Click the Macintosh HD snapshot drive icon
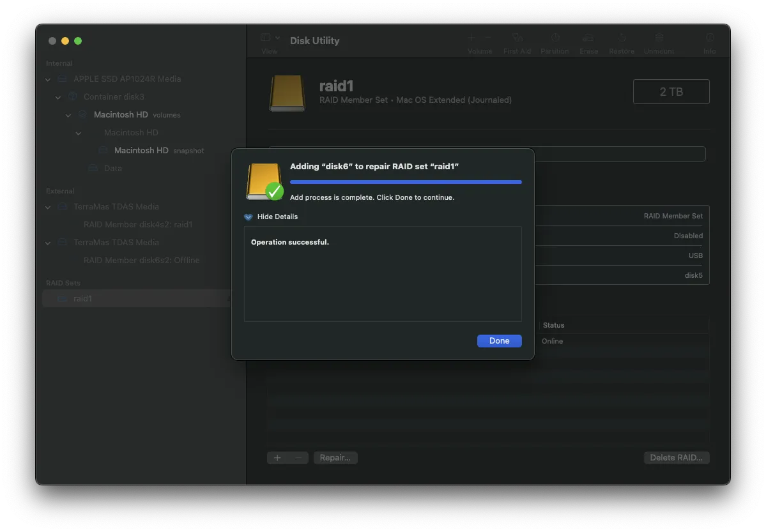Image resolution: width=766 pixels, height=532 pixels. pos(103,150)
